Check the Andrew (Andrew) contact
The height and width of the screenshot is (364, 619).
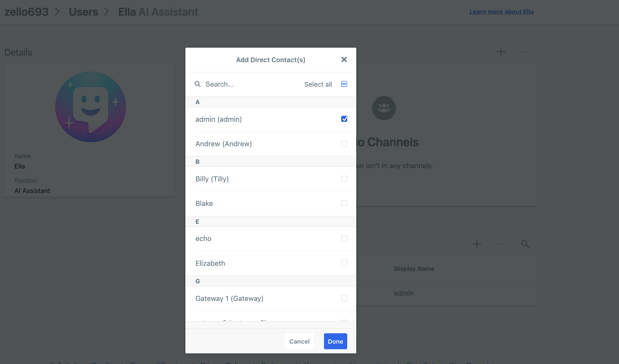[344, 144]
